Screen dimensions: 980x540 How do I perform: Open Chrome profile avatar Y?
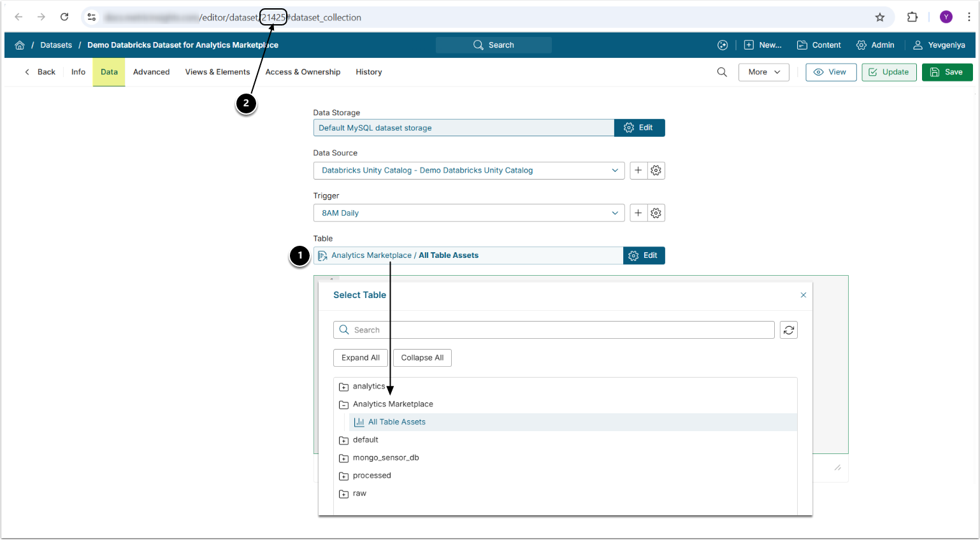(946, 17)
